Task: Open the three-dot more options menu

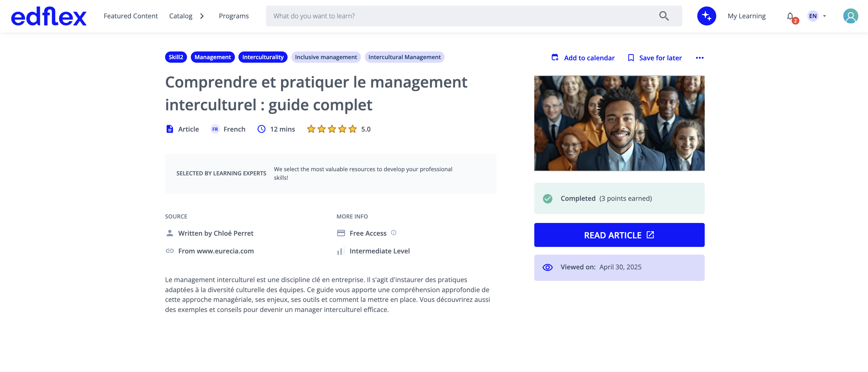Action: point(700,58)
